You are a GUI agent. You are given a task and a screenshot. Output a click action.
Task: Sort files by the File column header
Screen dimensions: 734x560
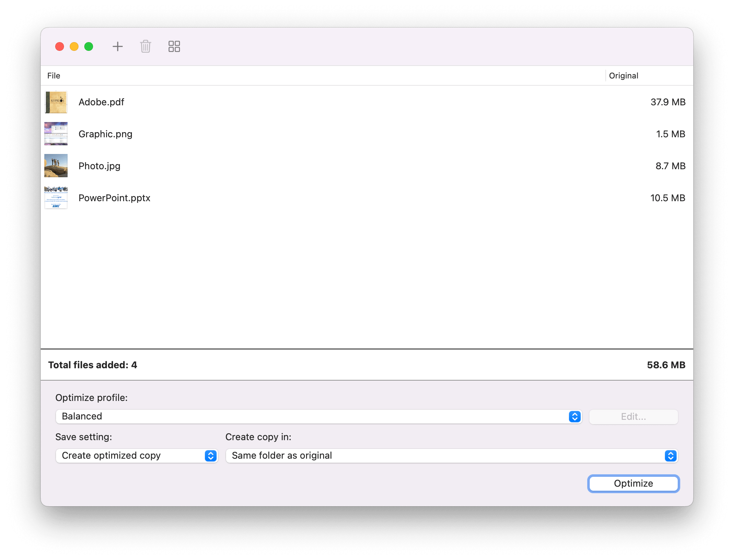click(x=54, y=76)
